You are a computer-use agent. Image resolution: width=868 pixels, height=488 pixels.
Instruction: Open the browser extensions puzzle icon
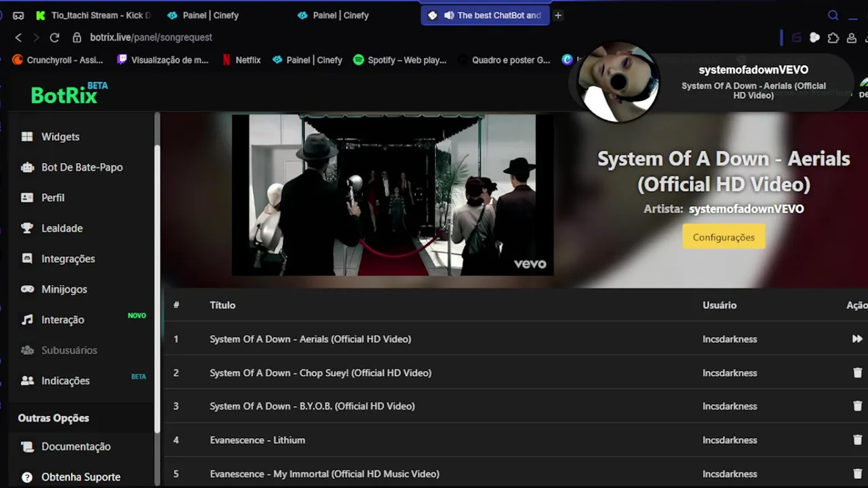(x=833, y=38)
